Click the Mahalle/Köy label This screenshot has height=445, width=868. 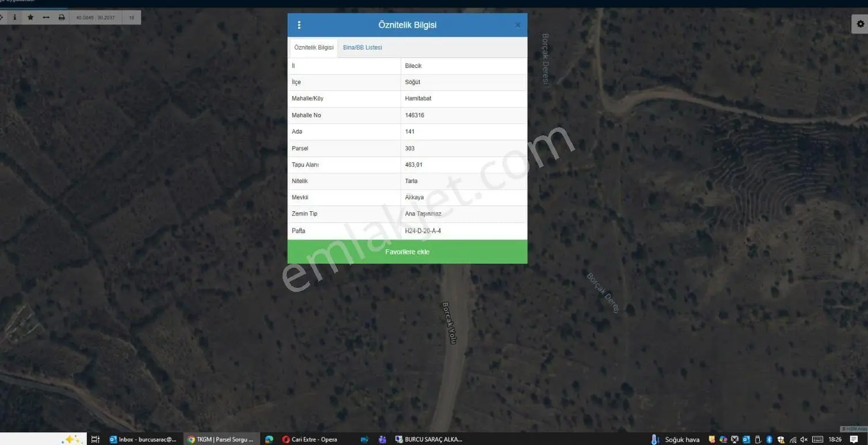coord(307,98)
